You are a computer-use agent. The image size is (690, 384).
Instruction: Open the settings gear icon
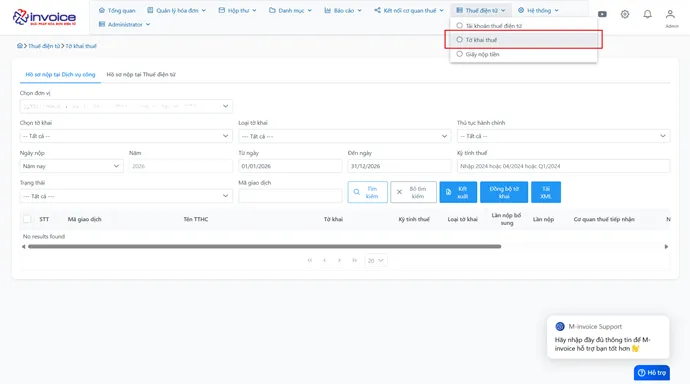(625, 14)
